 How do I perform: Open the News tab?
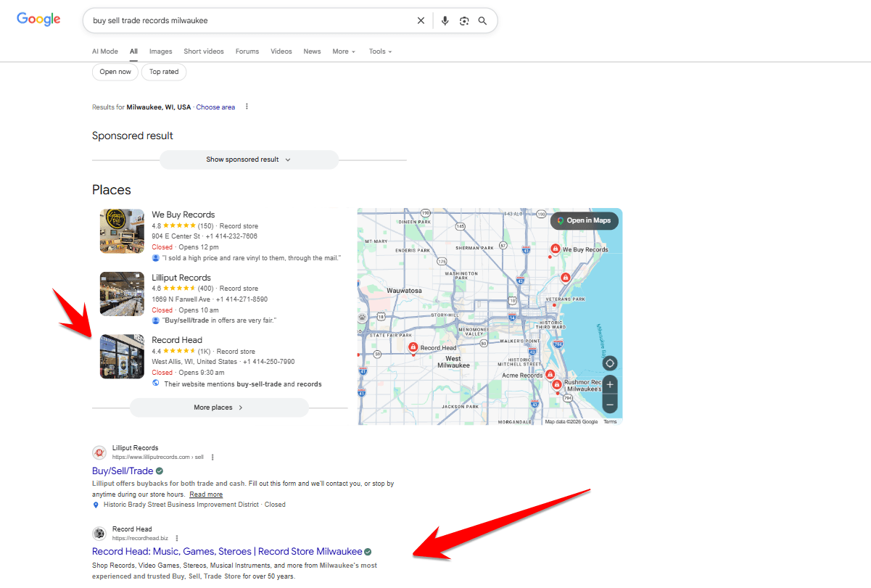(312, 51)
